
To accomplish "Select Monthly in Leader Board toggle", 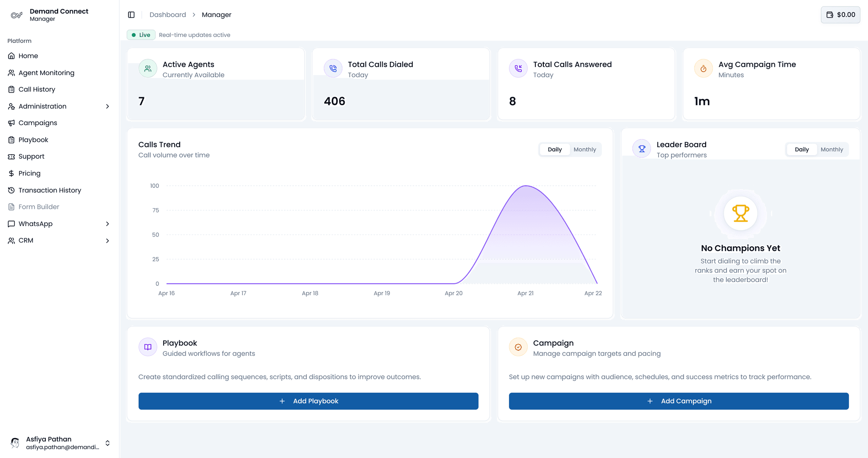I will tap(832, 150).
